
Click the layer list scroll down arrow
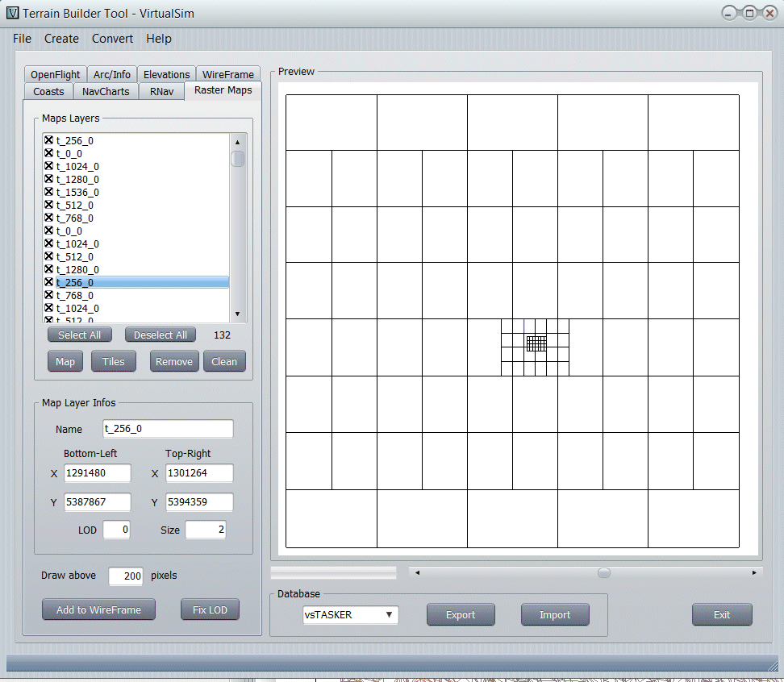click(237, 313)
